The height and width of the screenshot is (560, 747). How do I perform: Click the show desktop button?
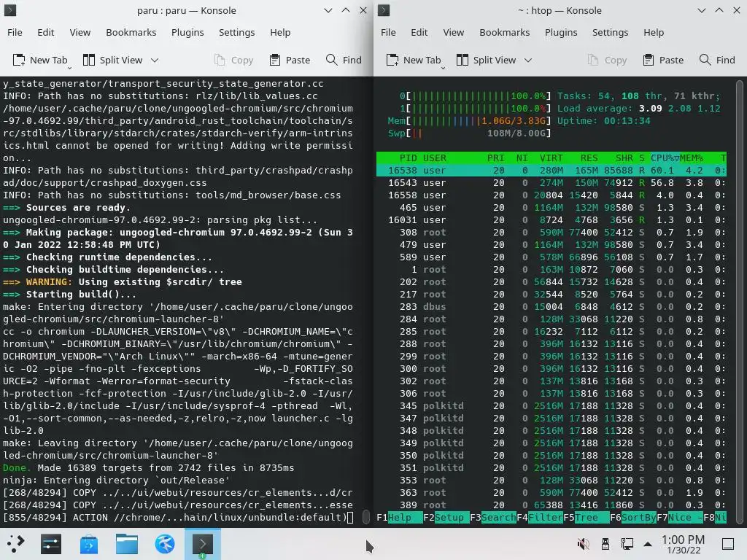[x=728, y=544]
